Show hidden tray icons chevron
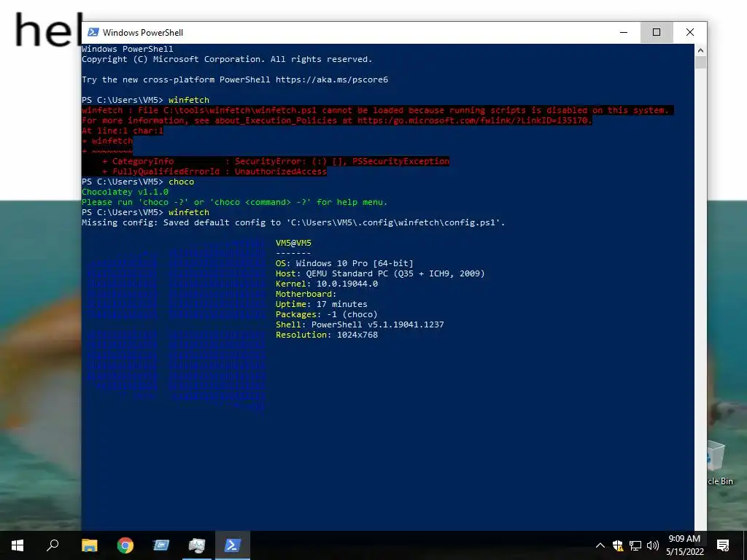This screenshot has height=560, width=747. [x=600, y=545]
